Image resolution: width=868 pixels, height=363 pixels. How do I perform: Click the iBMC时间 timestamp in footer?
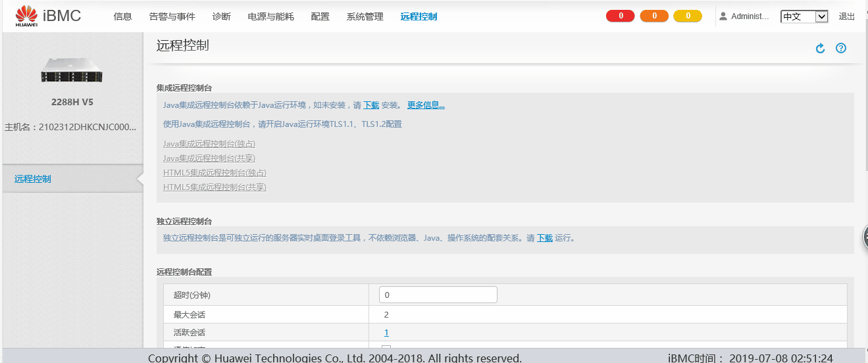pos(750,358)
